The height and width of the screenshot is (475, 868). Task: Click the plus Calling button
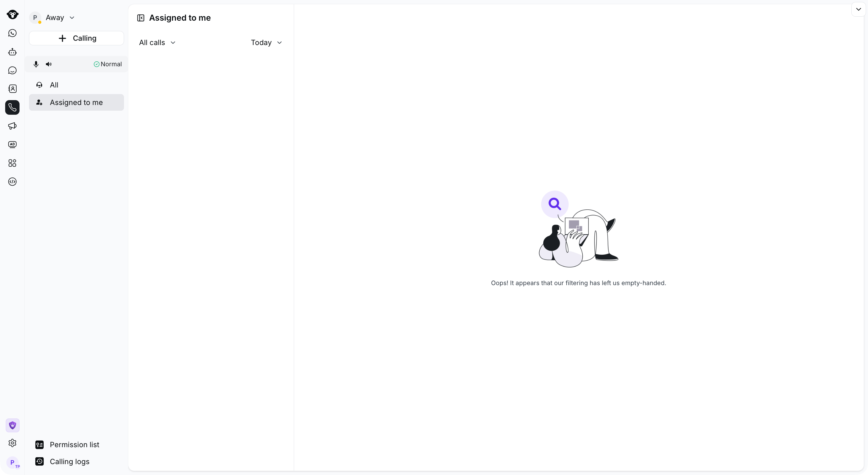(76, 38)
